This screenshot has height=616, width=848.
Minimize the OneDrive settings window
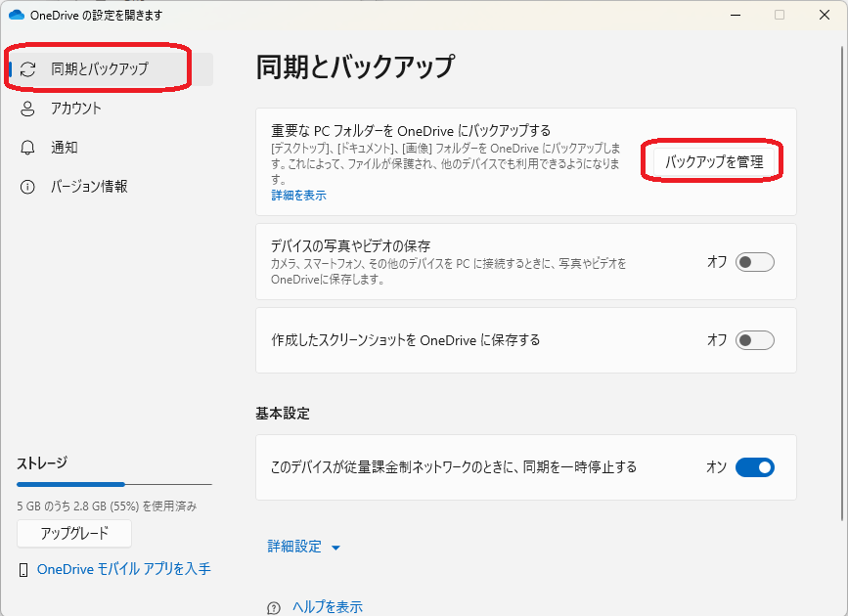click(736, 15)
